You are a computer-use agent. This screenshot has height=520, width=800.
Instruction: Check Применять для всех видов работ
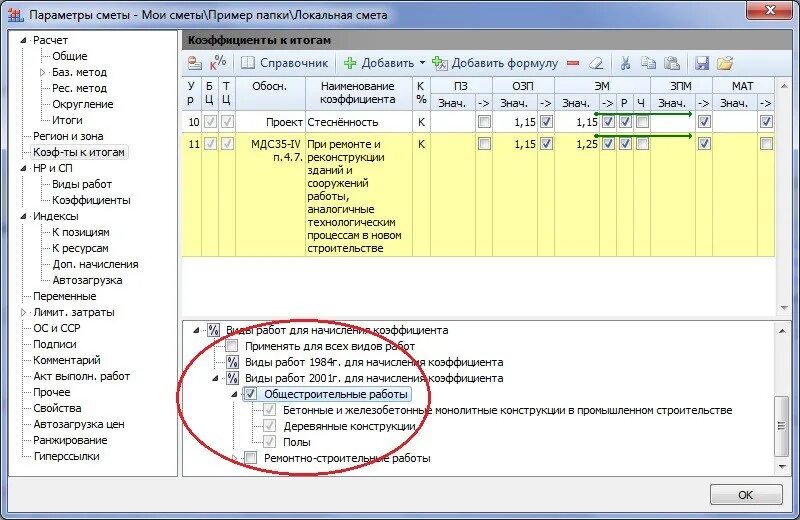(232, 346)
